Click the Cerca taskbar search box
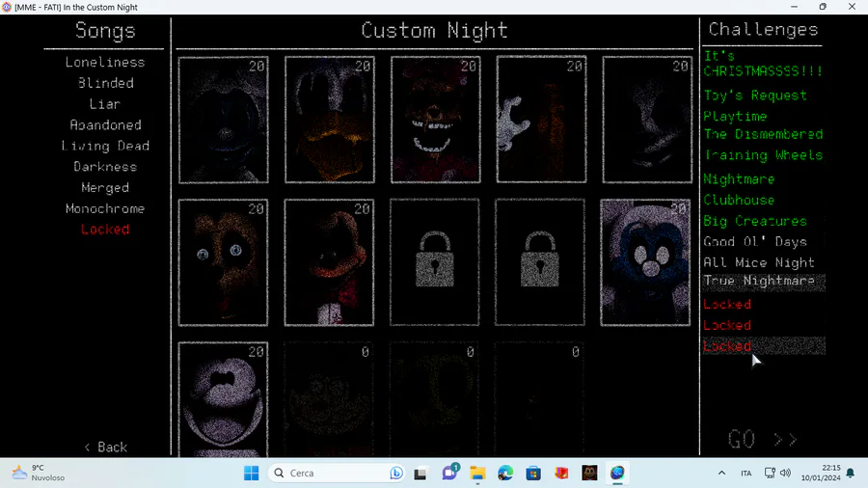The image size is (868, 488). 337,474
